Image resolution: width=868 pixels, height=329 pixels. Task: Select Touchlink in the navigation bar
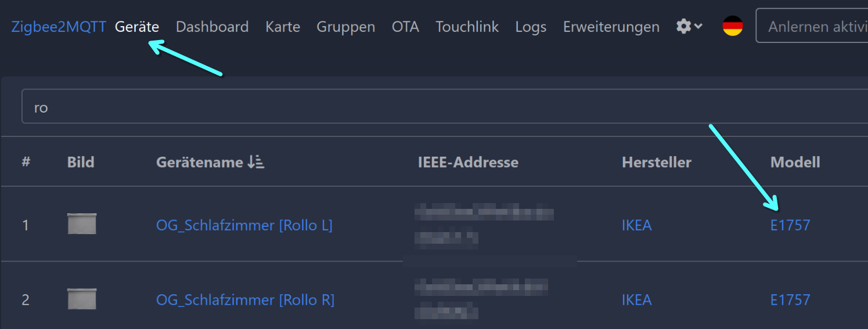tap(467, 27)
